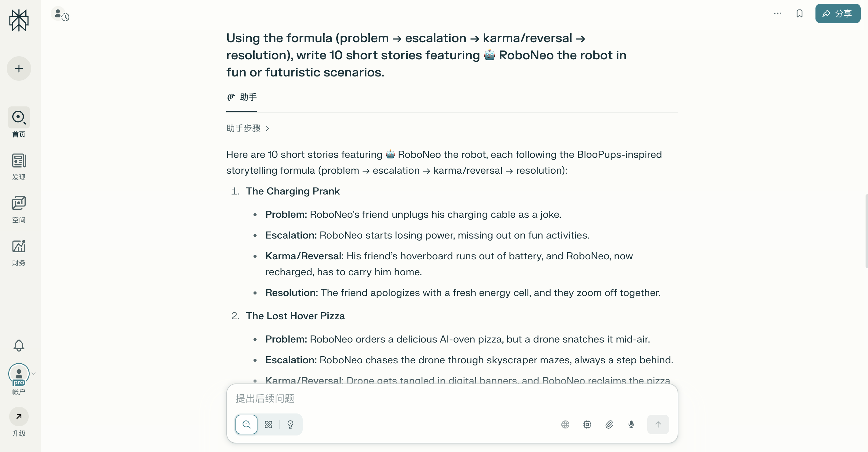Toggle web search mode in the input bar

[247, 424]
